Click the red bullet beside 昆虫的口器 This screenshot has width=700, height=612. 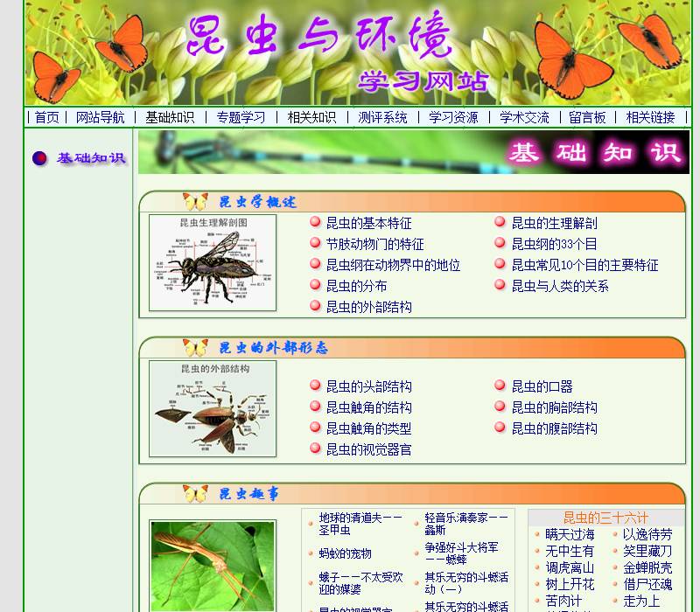(499, 387)
